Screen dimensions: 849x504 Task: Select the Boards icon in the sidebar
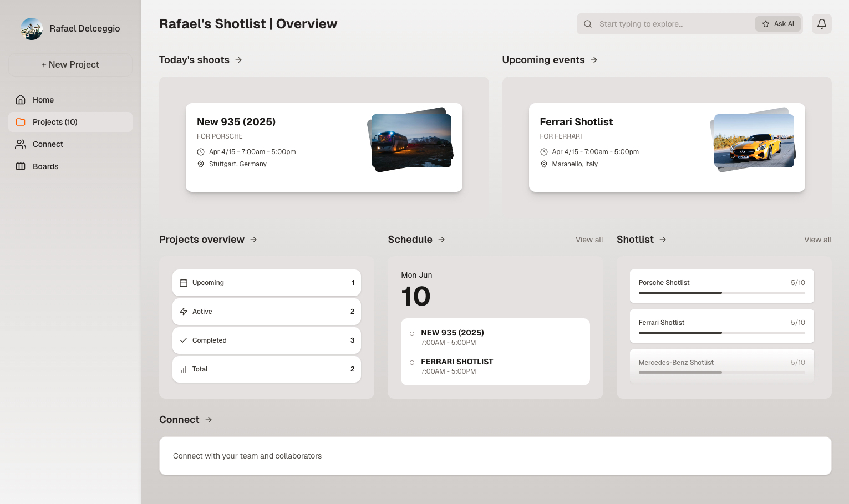click(21, 166)
